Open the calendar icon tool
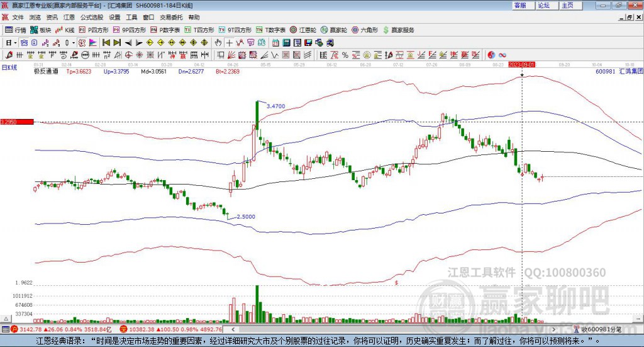This screenshot has width=644, height=347. (275, 43)
